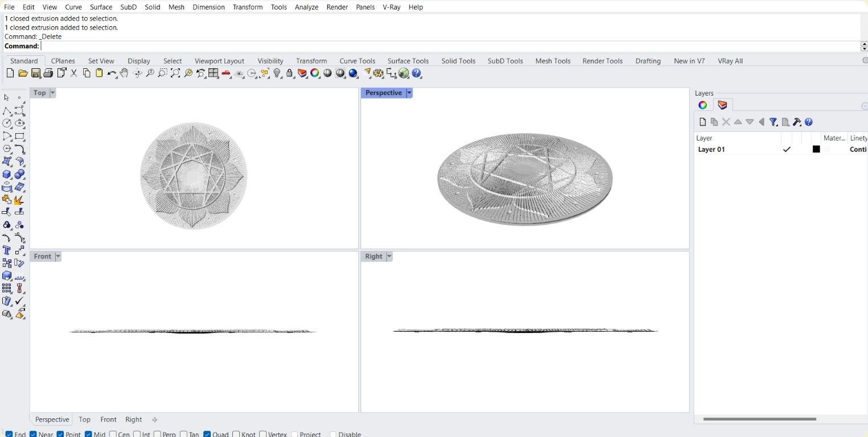
Task: Switch to the Curve Tools toolbar tab
Action: [x=357, y=61]
